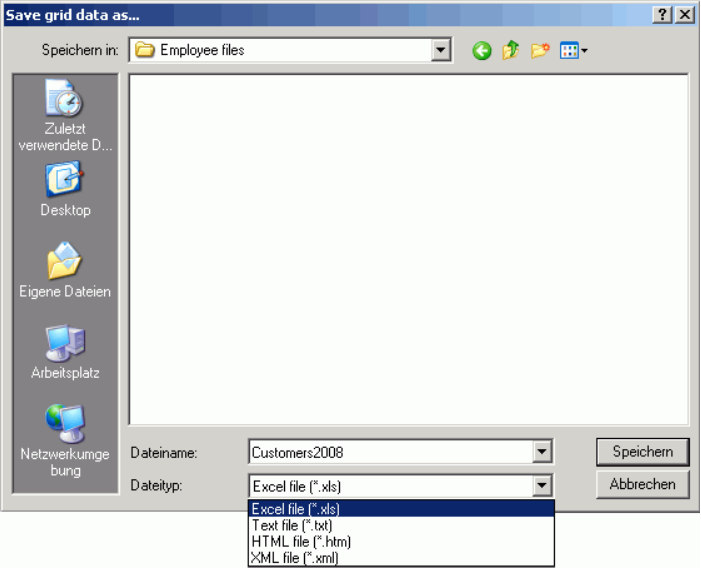Create a new folder
This screenshot has width=701, height=569.
[540, 51]
